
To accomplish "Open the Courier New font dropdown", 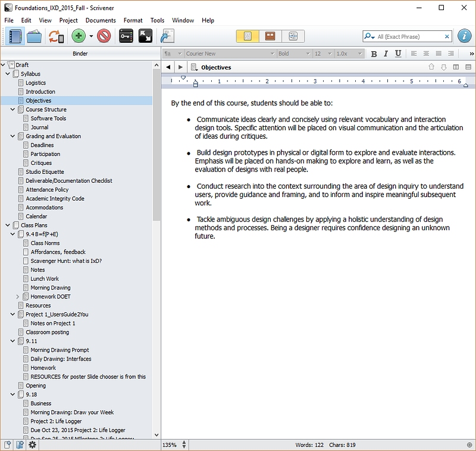I will coord(230,54).
